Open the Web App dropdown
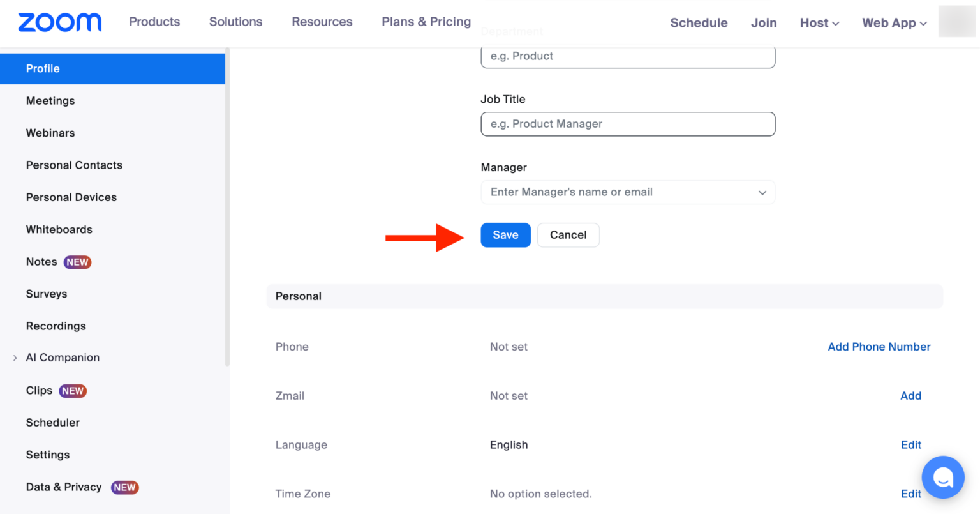This screenshot has width=980, height=514. (x=894, y=22)
